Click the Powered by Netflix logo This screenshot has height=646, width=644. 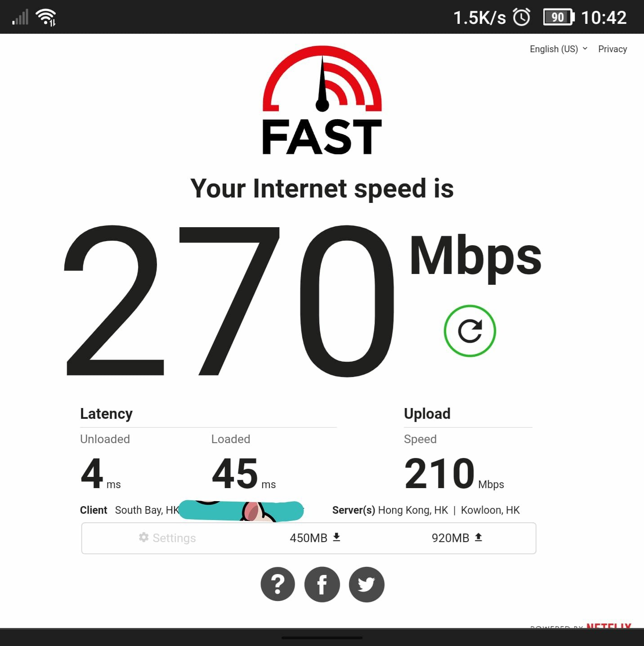(581, 626)
